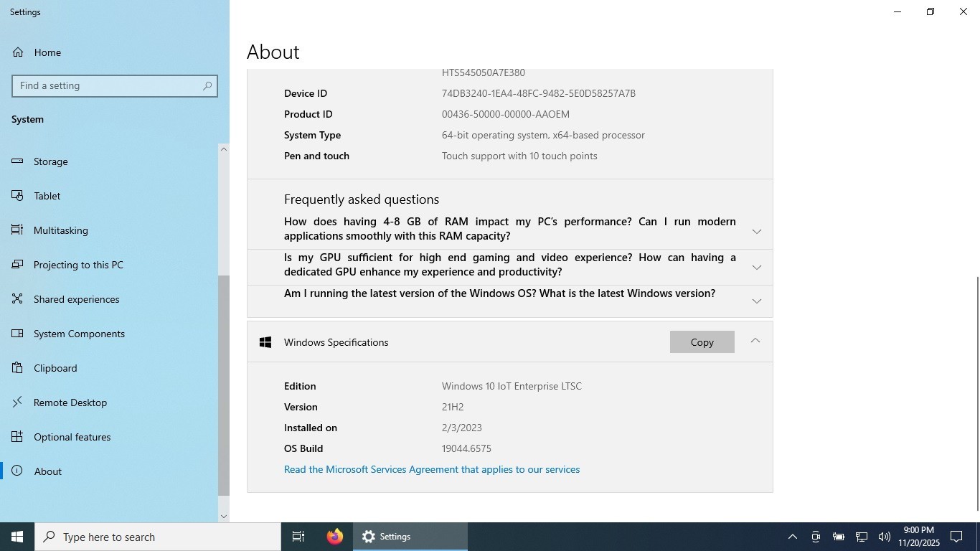Launch Firefox from the taskbar
This screenshot has height=551, width=980.
(334, 537)
